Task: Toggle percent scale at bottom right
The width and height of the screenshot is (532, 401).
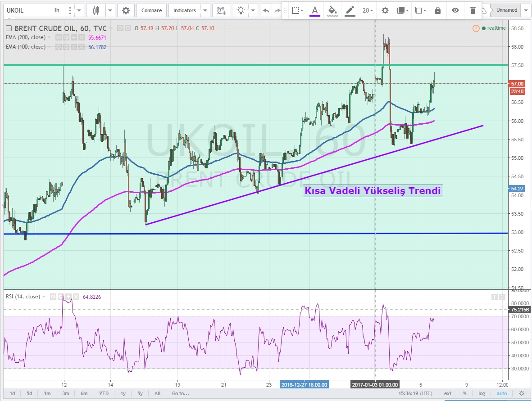Action: (464, 393)
